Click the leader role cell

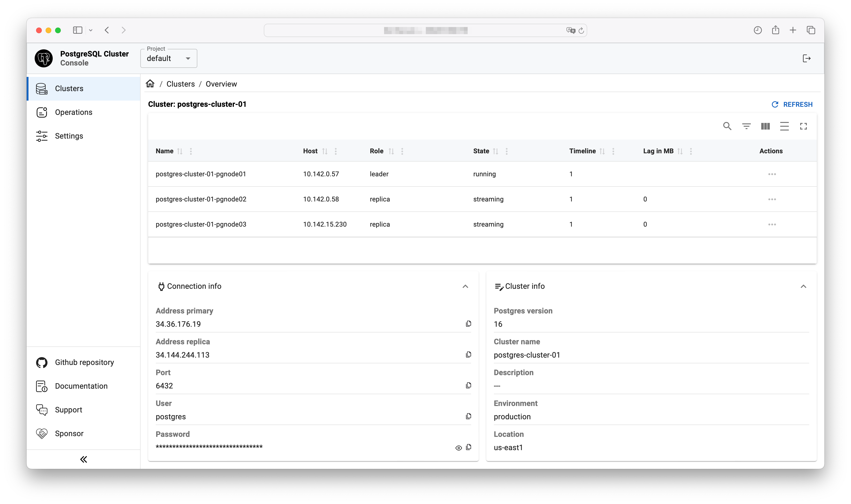point(379,174)
